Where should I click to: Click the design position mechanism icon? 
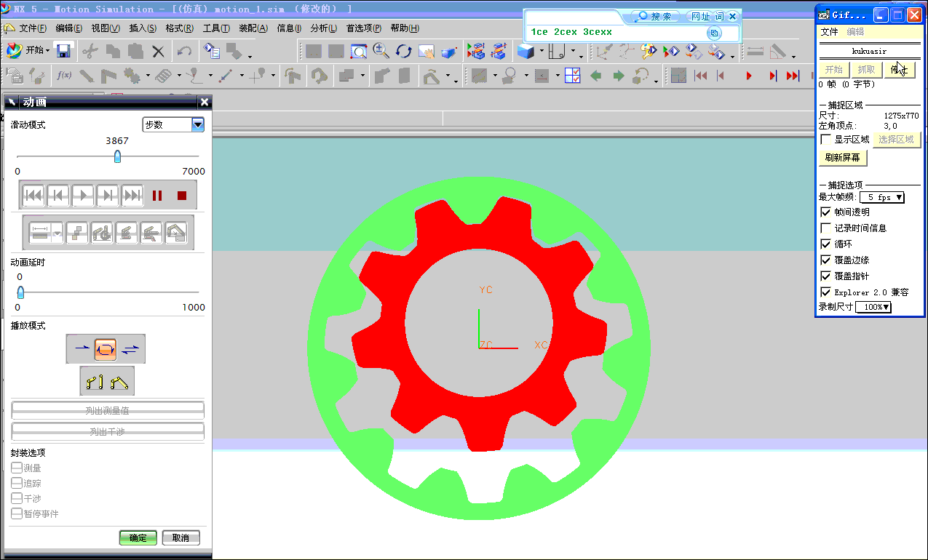click(x=94, y=381)
